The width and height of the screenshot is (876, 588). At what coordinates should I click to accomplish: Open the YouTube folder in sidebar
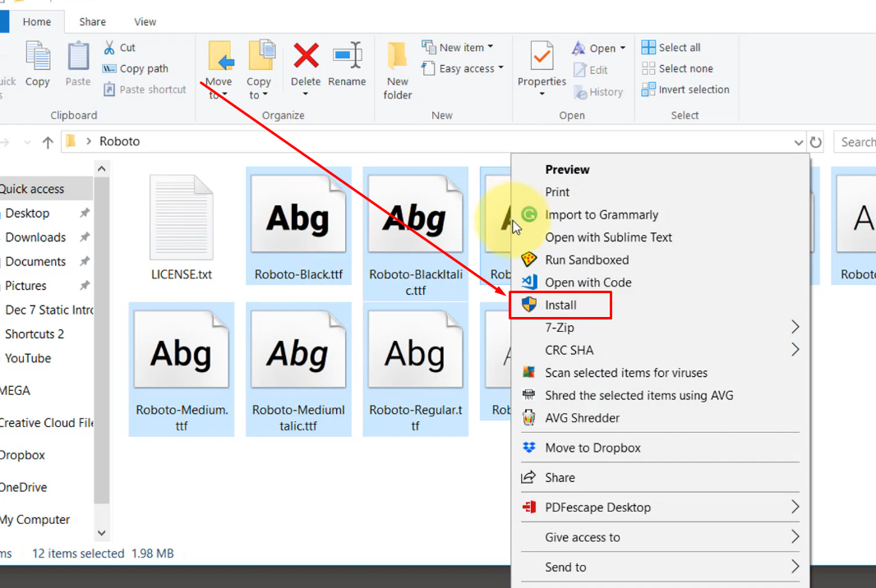(x=28, y=359)
